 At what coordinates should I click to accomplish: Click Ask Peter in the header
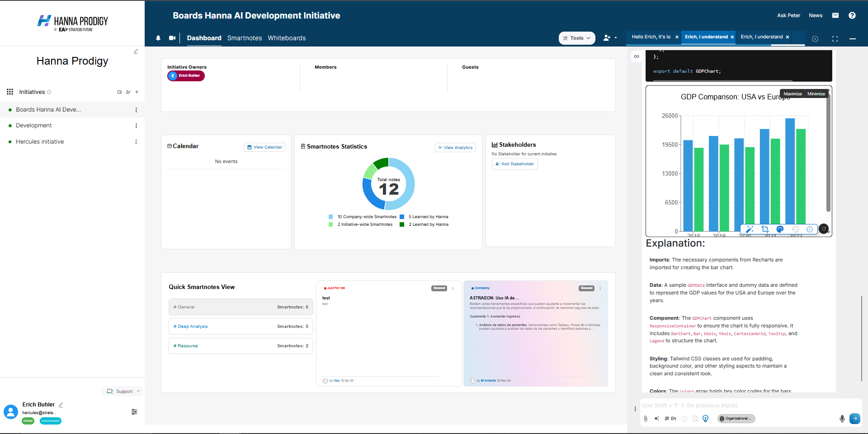click(x=788, y=15)
